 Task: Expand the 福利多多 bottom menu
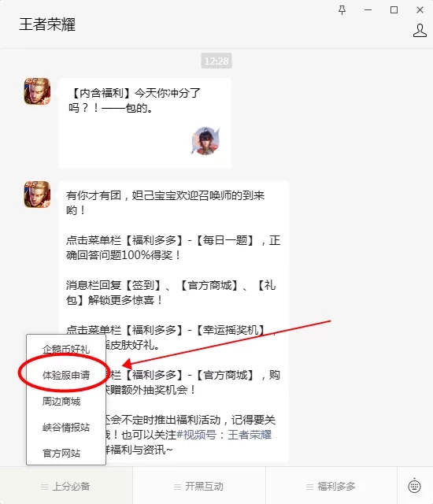331,487
